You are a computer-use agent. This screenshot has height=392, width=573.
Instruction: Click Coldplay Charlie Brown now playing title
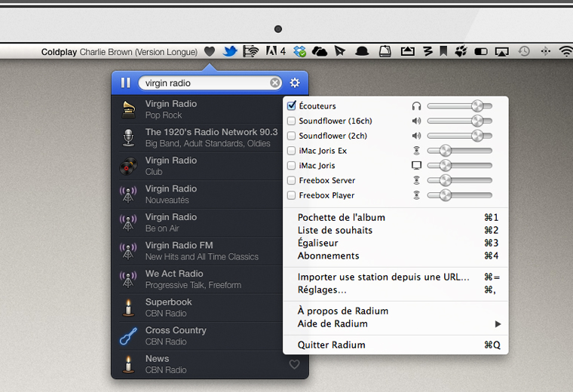119,52
